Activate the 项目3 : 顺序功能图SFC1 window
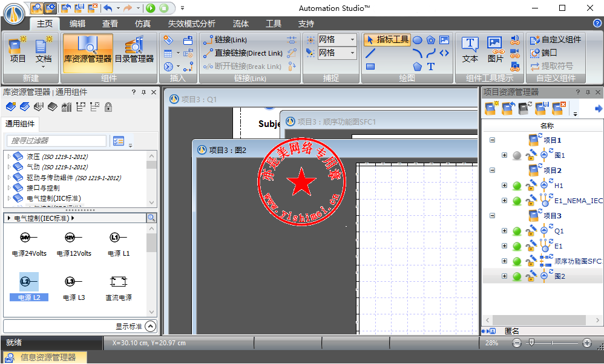 click(336, 122)
